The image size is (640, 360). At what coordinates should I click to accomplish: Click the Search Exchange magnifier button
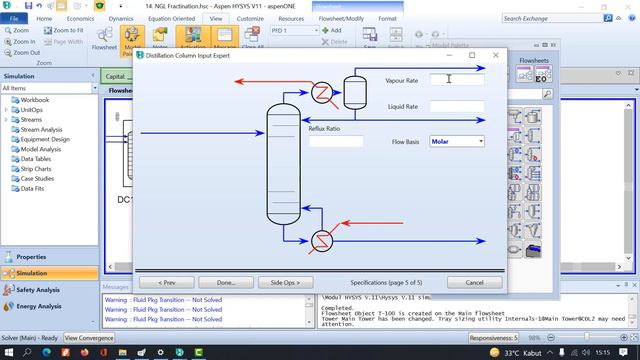click(x=608, y=18)
